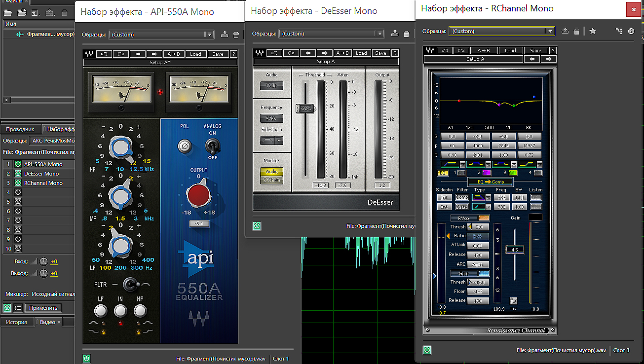Click the Применить button
Screen dimensions: 644x364
[x=43, y=308]
